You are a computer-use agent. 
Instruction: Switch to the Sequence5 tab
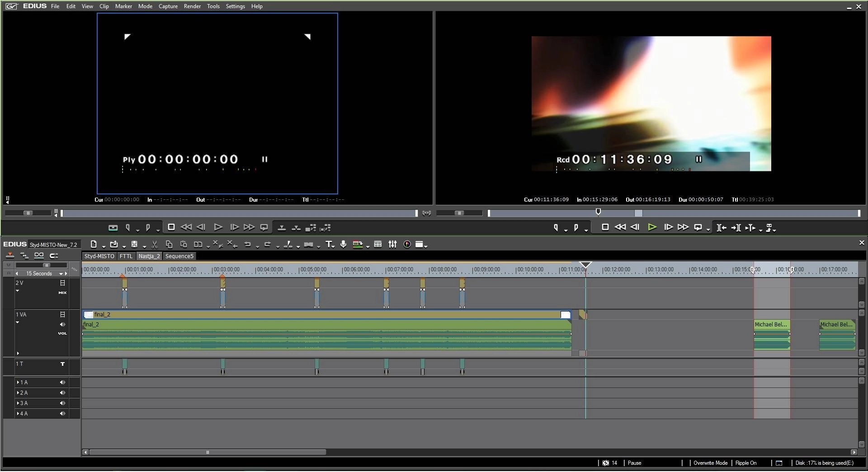coord(179,256)
